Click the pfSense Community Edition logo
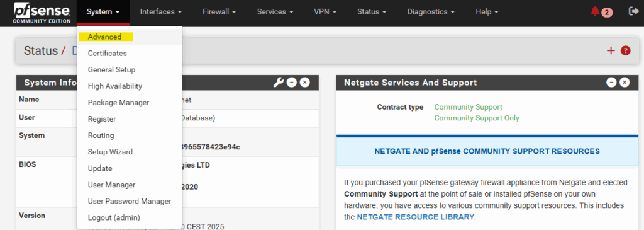644x230 pixels. (42, 13)
